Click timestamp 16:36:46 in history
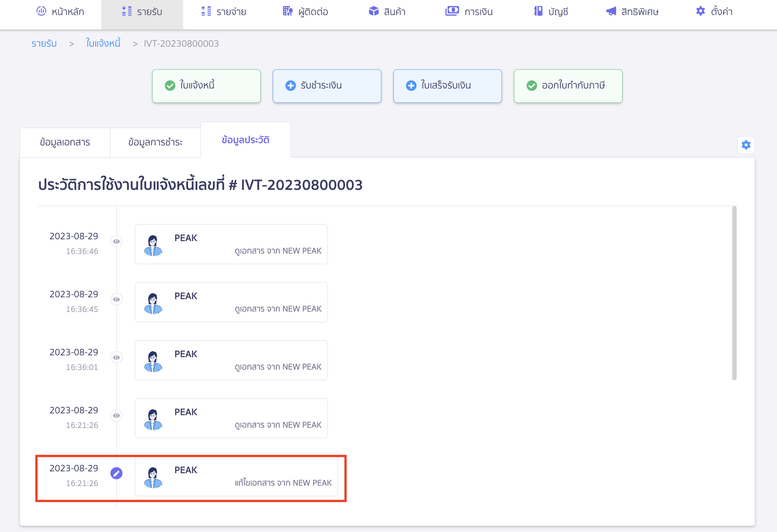 (82, 251)
